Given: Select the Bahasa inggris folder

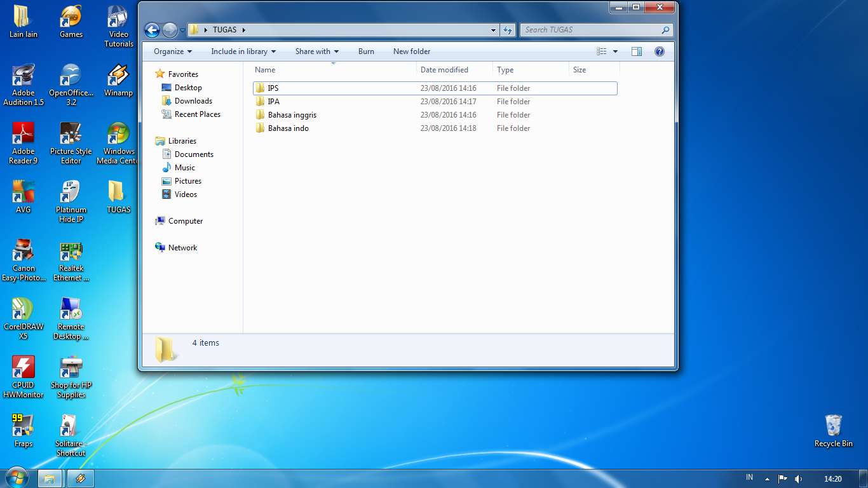Looking at the screenshot, I should [x=435, y=115].
